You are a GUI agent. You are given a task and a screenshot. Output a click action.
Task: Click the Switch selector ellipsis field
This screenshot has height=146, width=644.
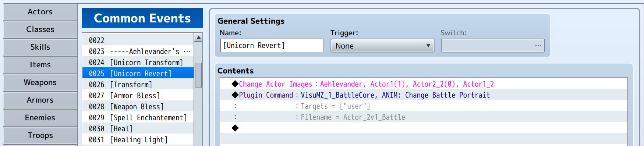[493, 46]
